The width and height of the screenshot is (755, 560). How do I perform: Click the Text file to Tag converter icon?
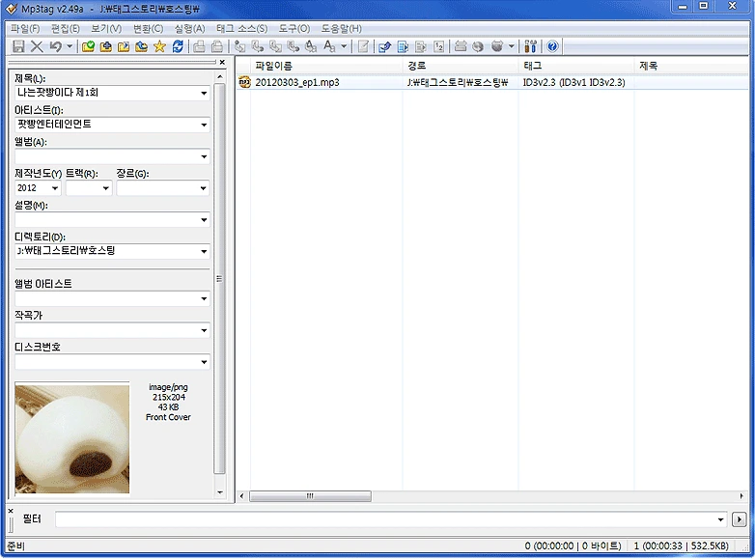pyautogui.click(x=294, y=46)
